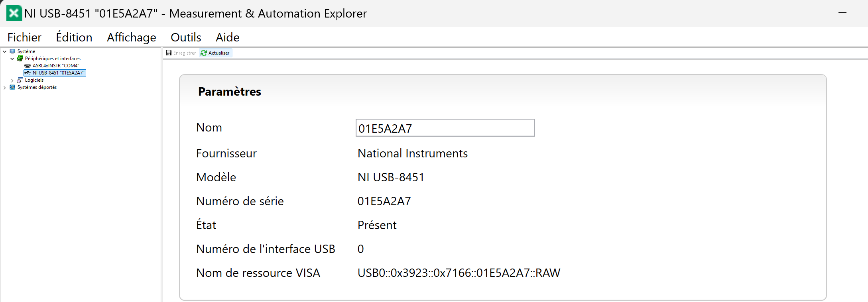Click the floppy disk Enregistrer icon

pyautogui.click(x=169, y=53)
